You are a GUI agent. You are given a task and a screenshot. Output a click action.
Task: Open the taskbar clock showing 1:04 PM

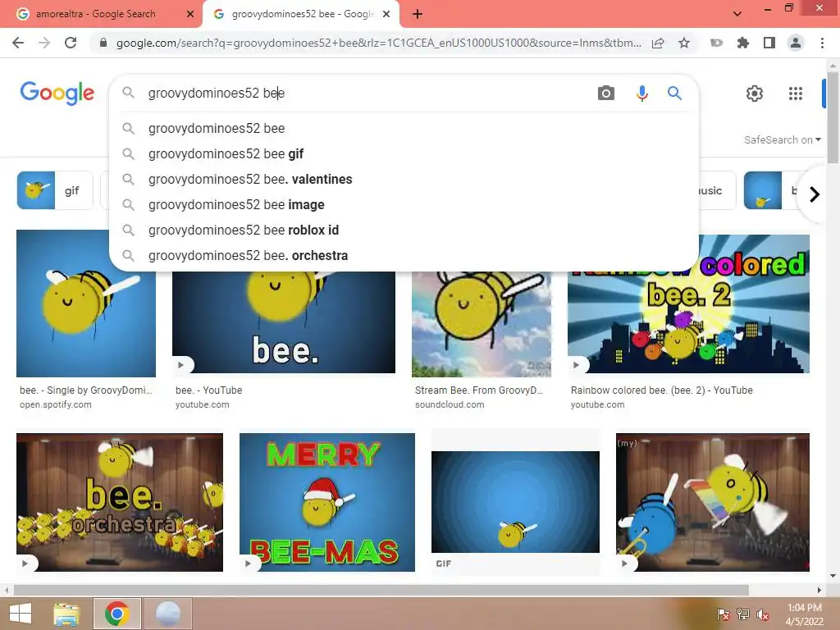[x=804, y=614]
